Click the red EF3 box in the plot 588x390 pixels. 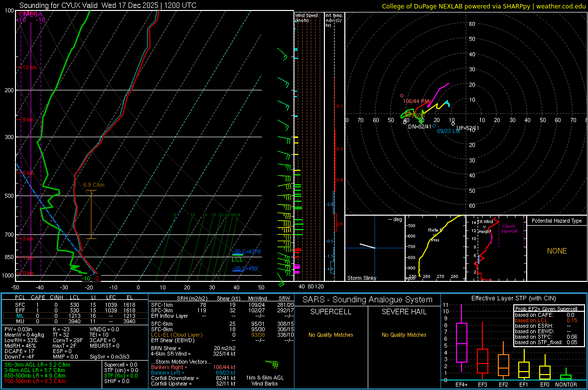(x=482, y=361)
